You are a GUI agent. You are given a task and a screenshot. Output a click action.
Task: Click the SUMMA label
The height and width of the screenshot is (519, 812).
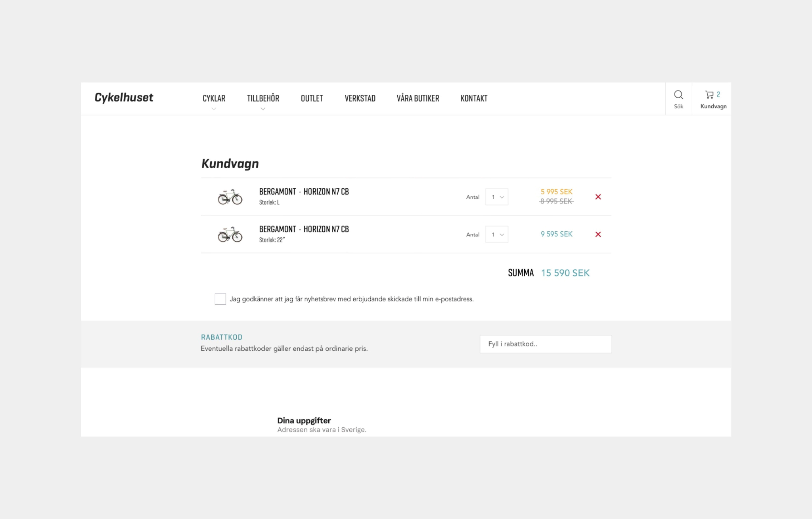[x=521, y=273]
